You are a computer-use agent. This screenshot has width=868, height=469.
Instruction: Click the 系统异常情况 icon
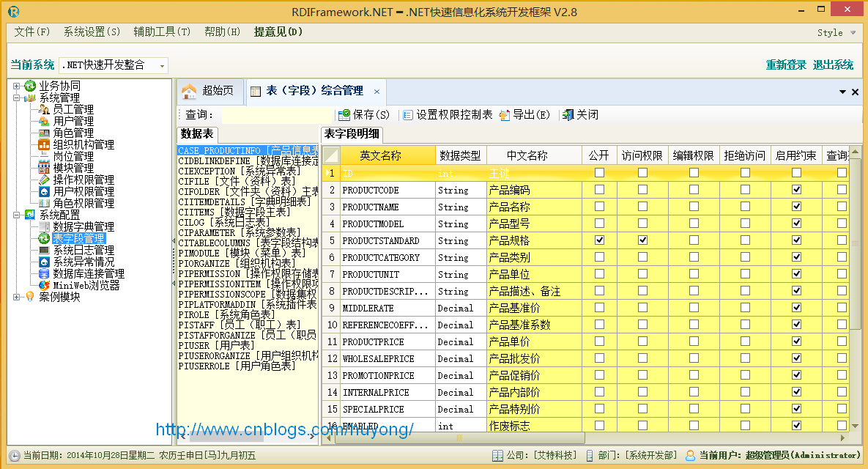44,262
